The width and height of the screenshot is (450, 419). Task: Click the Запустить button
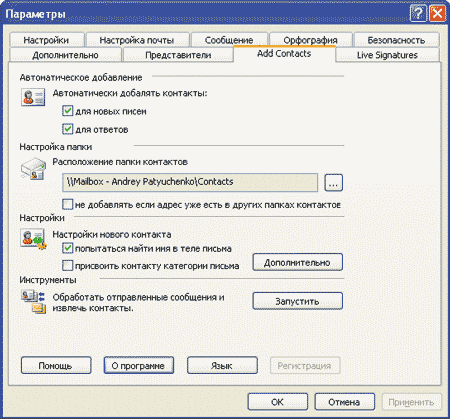click(297, 301)
